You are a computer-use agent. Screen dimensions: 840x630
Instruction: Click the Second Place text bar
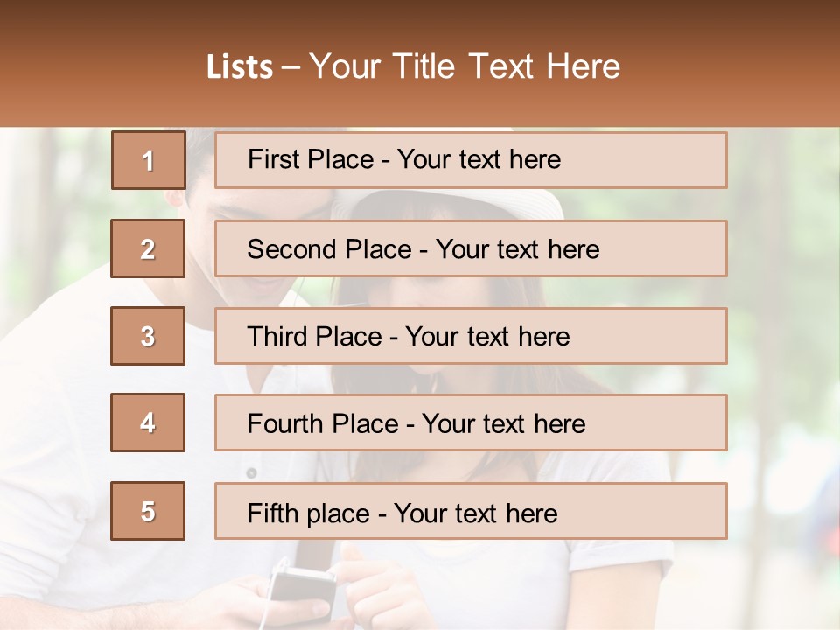coord(471,248)
